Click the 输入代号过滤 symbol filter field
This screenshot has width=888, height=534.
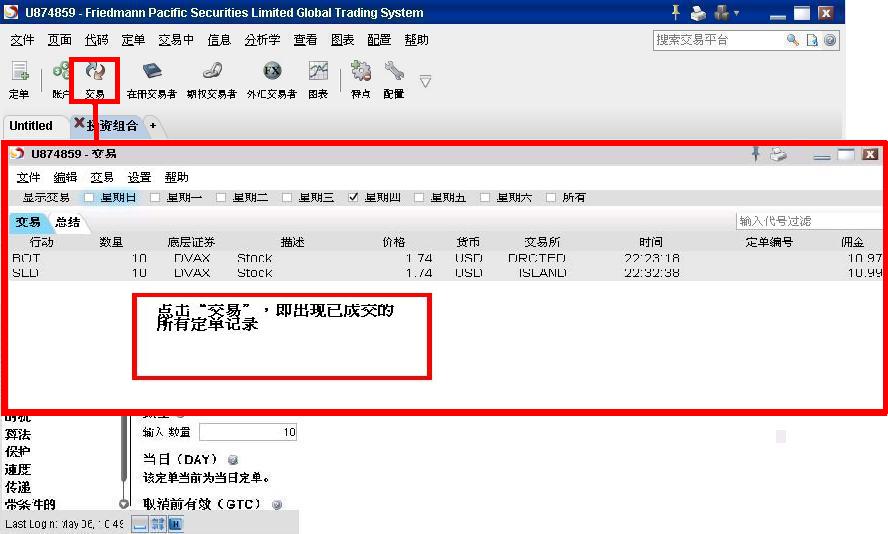[808, 221]
